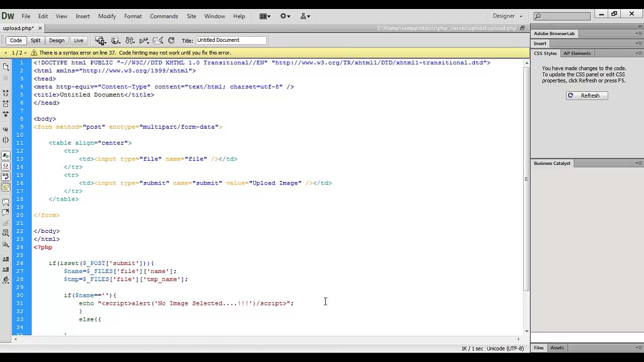The width and height of the screenshot is (644, 362).
Task: Click the Collapse Full Tag icon
Action: point(6,93)
